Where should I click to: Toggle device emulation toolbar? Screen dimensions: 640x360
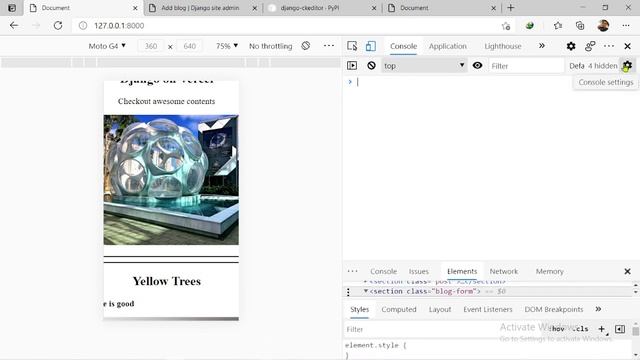(371, 46)
